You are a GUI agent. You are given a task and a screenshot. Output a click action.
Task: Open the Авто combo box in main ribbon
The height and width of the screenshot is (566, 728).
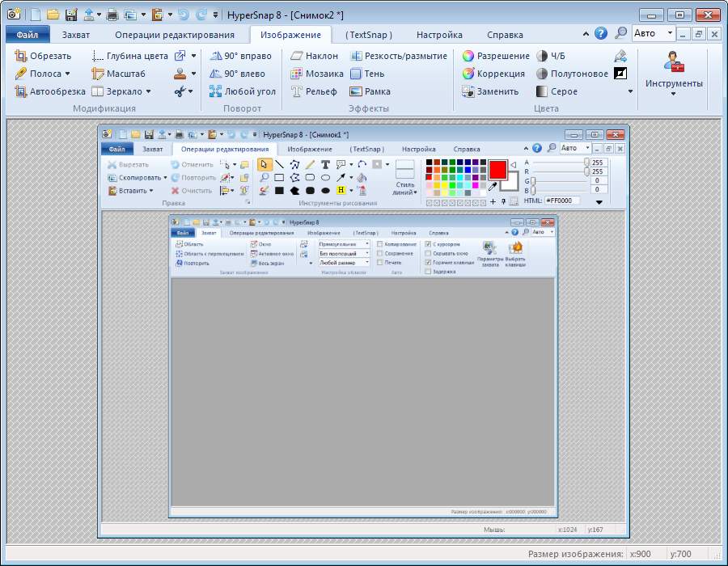pyautogui.click(x=654, y=34)
